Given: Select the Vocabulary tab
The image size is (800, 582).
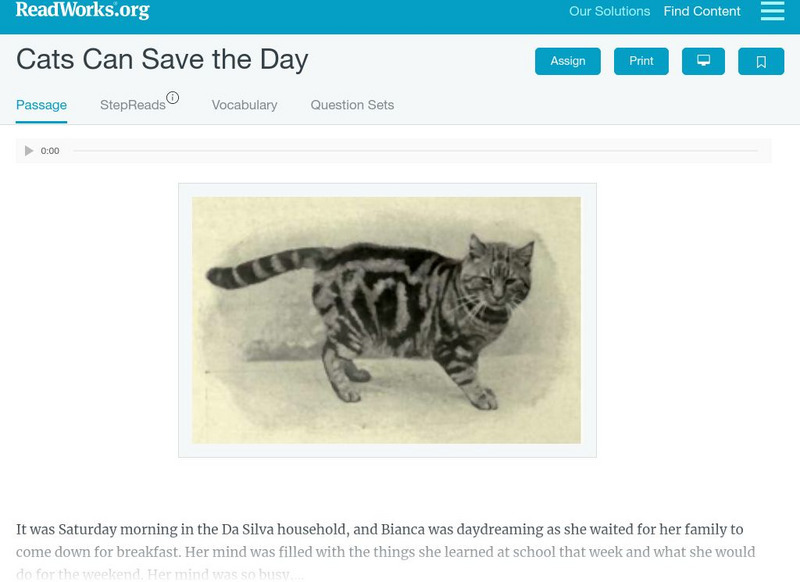Looking at the screenshot, I should coord(244,105).
